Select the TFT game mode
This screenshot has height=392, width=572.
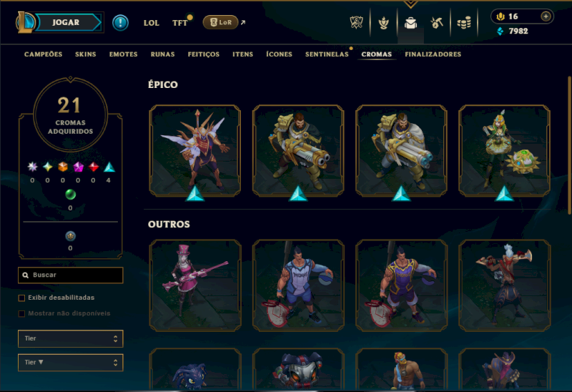point(180,23)
